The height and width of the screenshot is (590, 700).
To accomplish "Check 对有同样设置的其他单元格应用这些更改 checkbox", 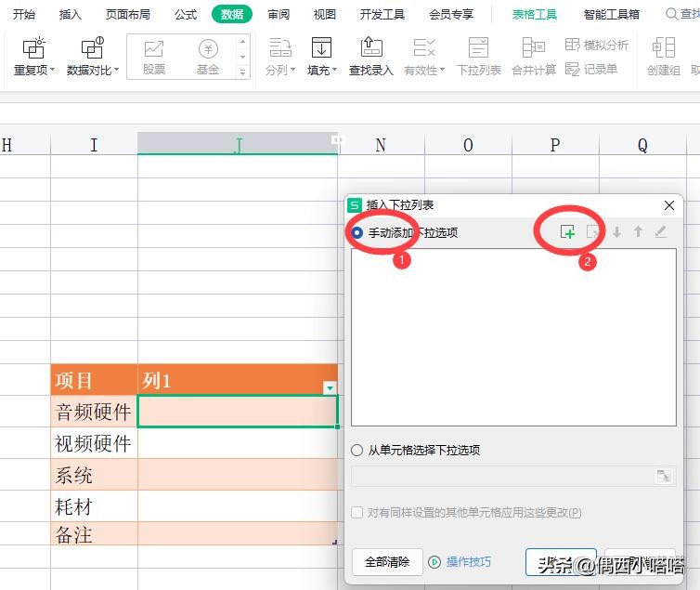I will (356, 512).
